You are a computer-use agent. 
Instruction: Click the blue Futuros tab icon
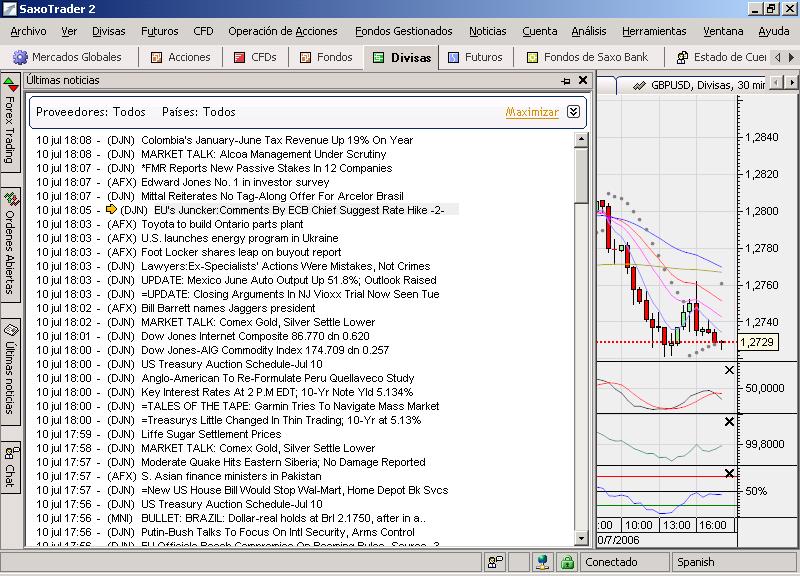coord(453,57)
